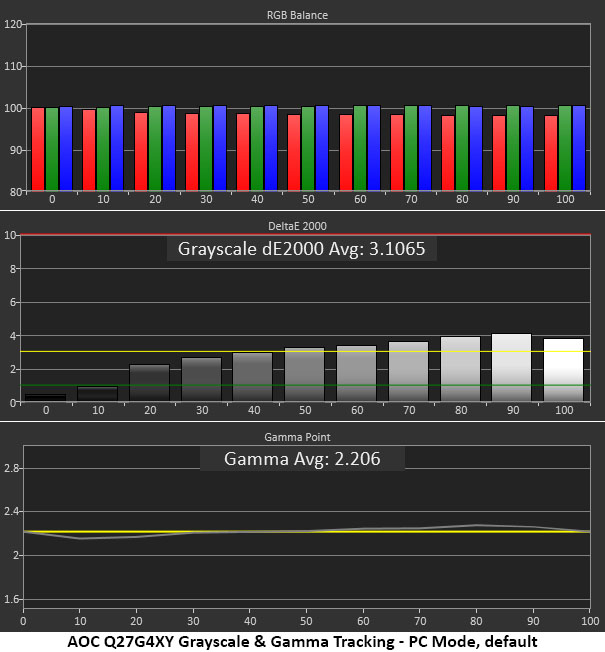
Task: Click the DeltaE bar at 10
Action: 98,394
